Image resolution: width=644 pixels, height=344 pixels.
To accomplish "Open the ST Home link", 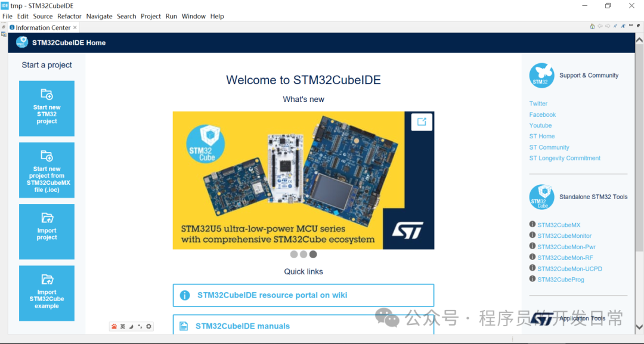I will pos(541,137).
